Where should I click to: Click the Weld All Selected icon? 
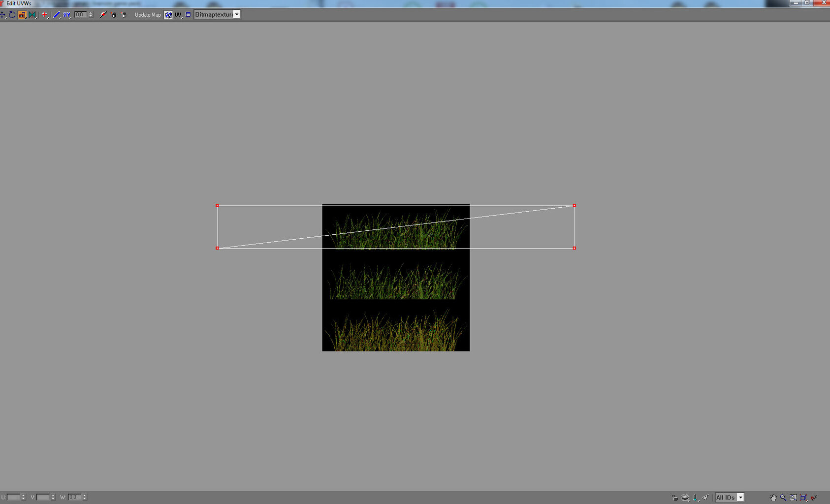click(x=124, y=15)
